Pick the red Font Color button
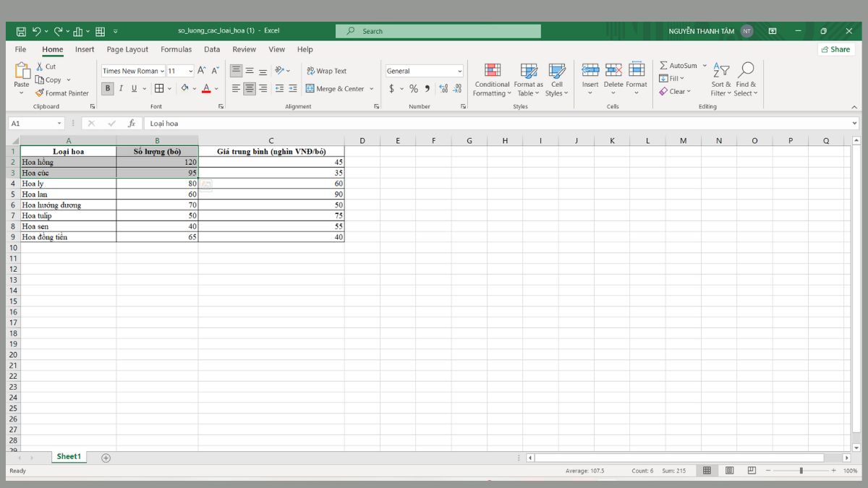 pos(206,88)
